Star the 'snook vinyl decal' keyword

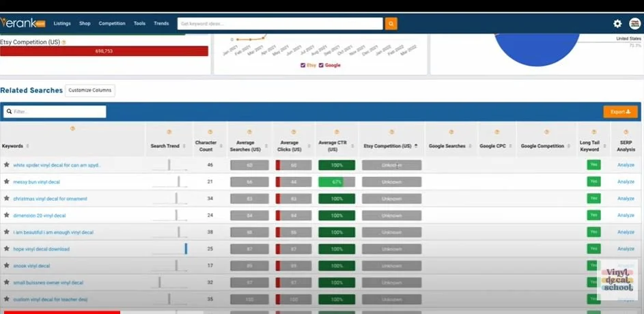(7, 266)
